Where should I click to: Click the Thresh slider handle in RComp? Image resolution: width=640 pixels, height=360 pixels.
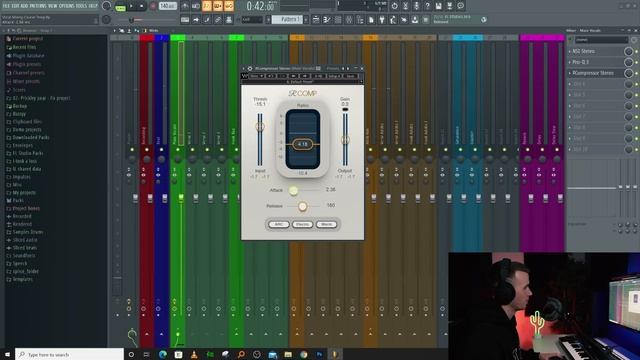coord(260,127)
